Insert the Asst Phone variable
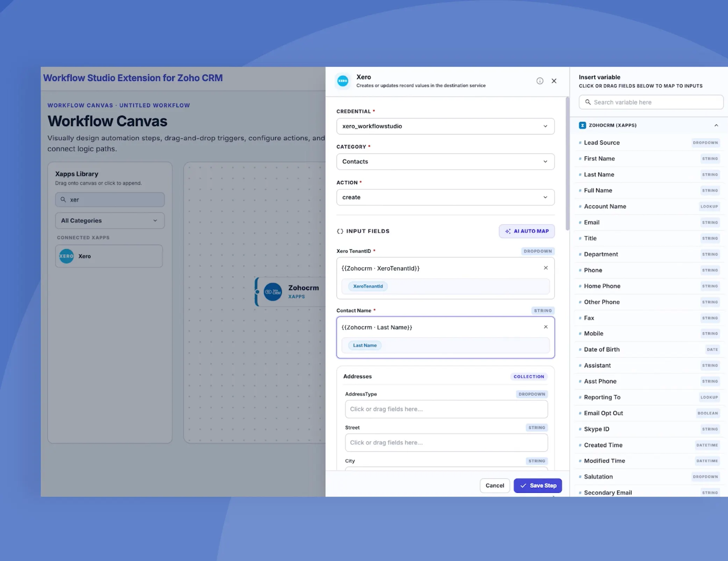 (649, 381)
